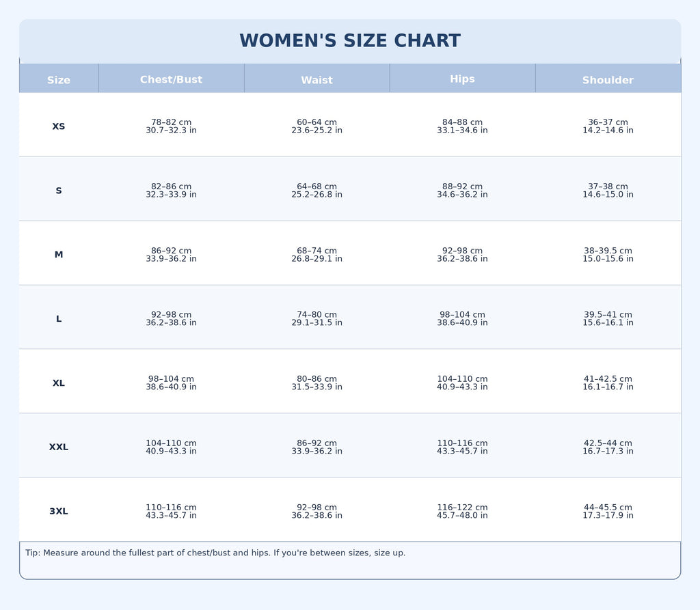Viewport: 700px width, 610px height.
Task: Click the Chest/Bust column header
Action: [171, 80]
